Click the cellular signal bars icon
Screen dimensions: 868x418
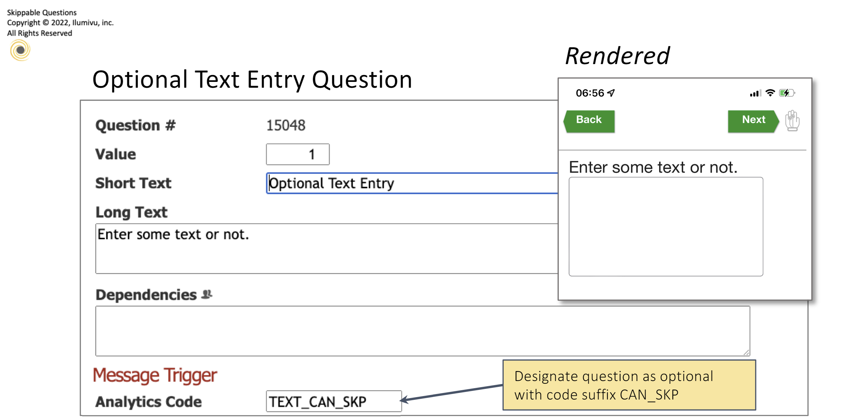[755, 93]
